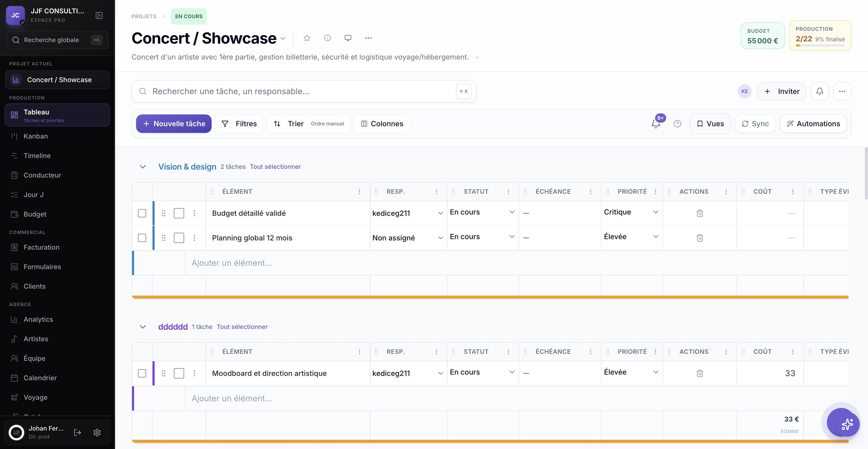The height and width of the screenshot is (449, 868).
Task: Open Filtres button
Action: point(239,123)
